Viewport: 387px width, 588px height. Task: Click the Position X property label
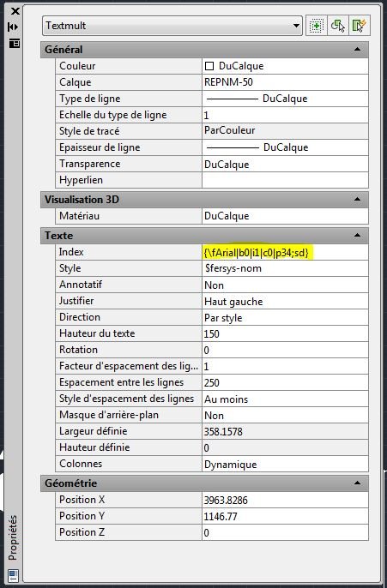point(82,500)
